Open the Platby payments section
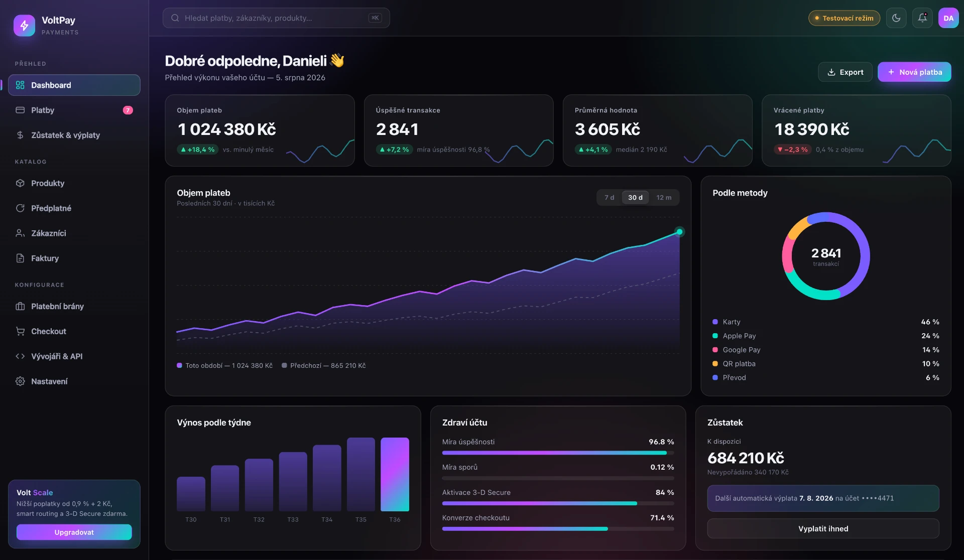 point(74,110)
